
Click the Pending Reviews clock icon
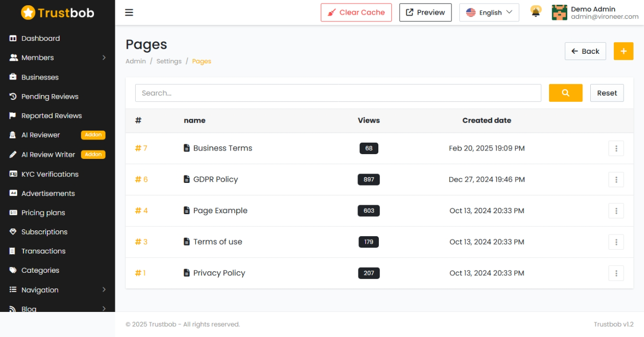click(13, 97)
